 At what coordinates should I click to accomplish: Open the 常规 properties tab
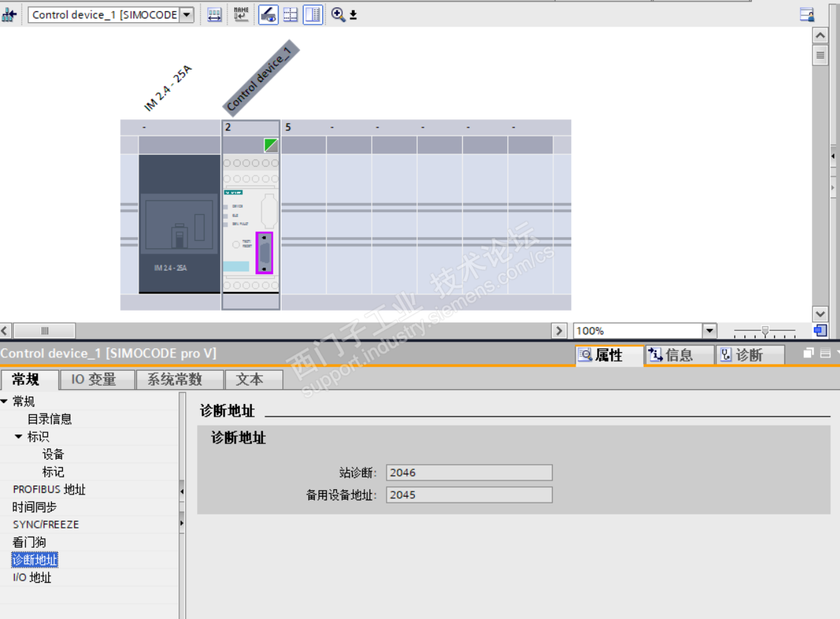tap(29, 380)
